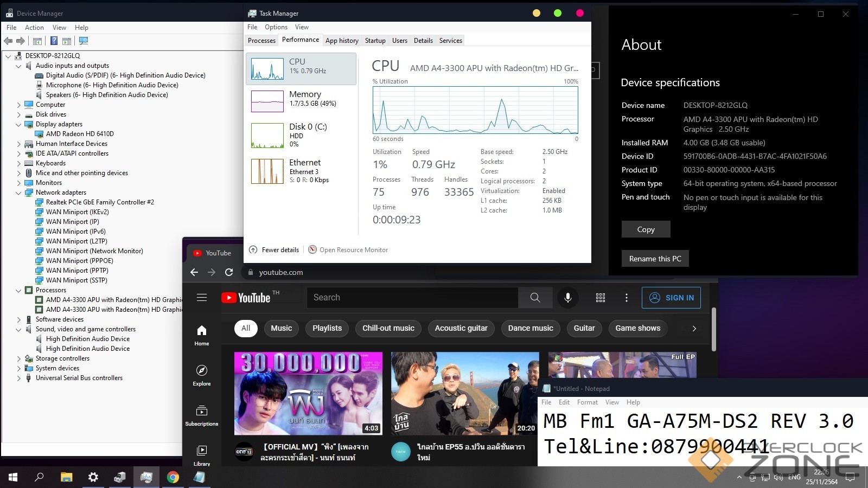The width and height of the screenshot is (868, 488).
Task: Click the Rename this PC button
Action: (x=655, y=259)
